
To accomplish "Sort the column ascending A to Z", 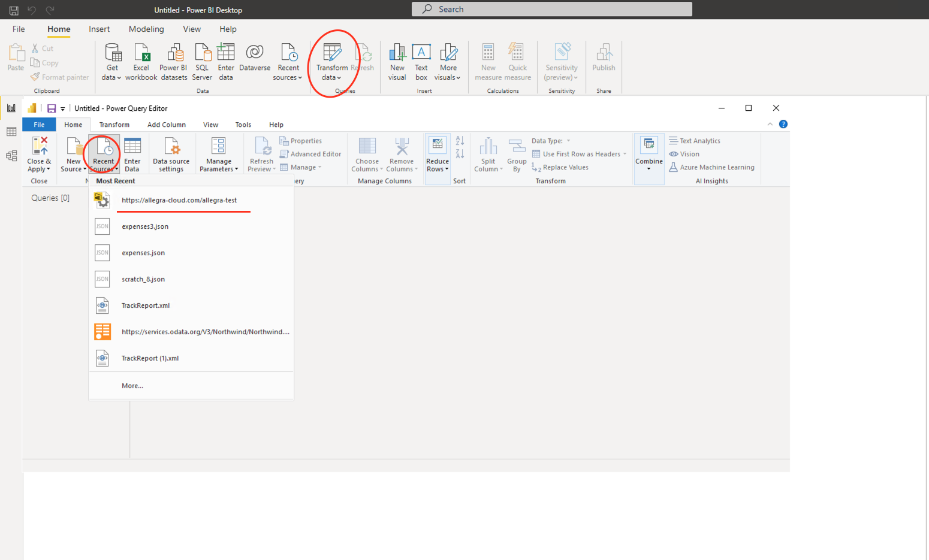I will [x=459, y=140].
